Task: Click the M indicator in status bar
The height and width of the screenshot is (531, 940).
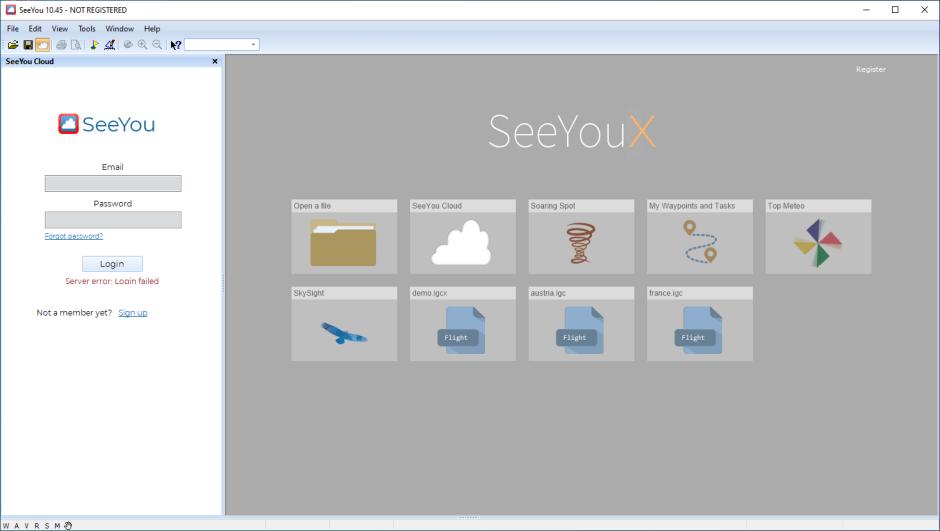Action: point(58,526)
